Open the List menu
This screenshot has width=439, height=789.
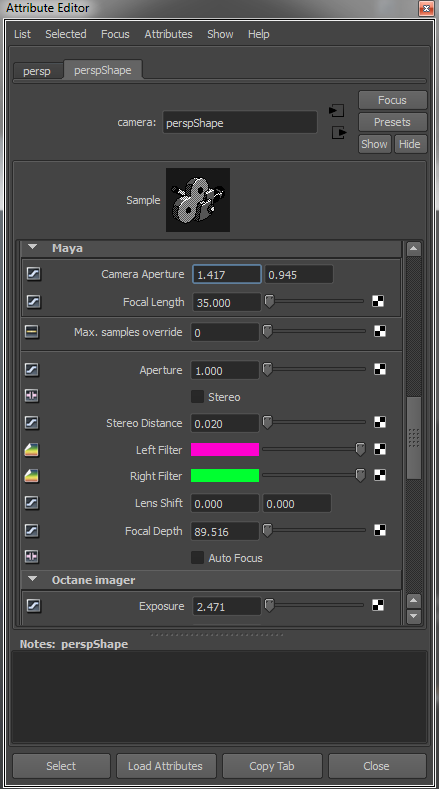pyautogui.click(x=22, y=34)
